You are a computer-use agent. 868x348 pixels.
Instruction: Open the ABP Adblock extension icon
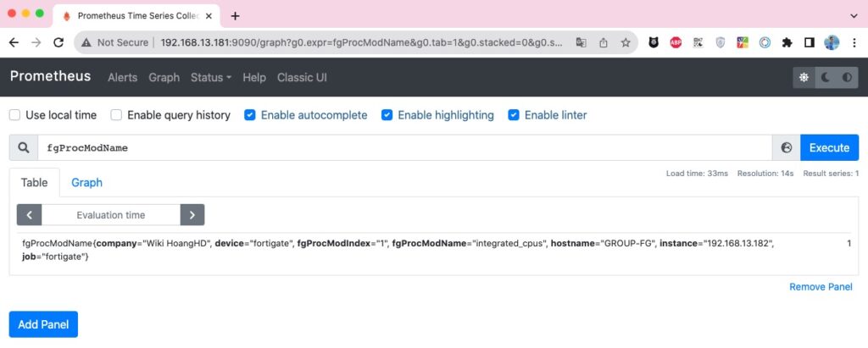coord(676,42)
